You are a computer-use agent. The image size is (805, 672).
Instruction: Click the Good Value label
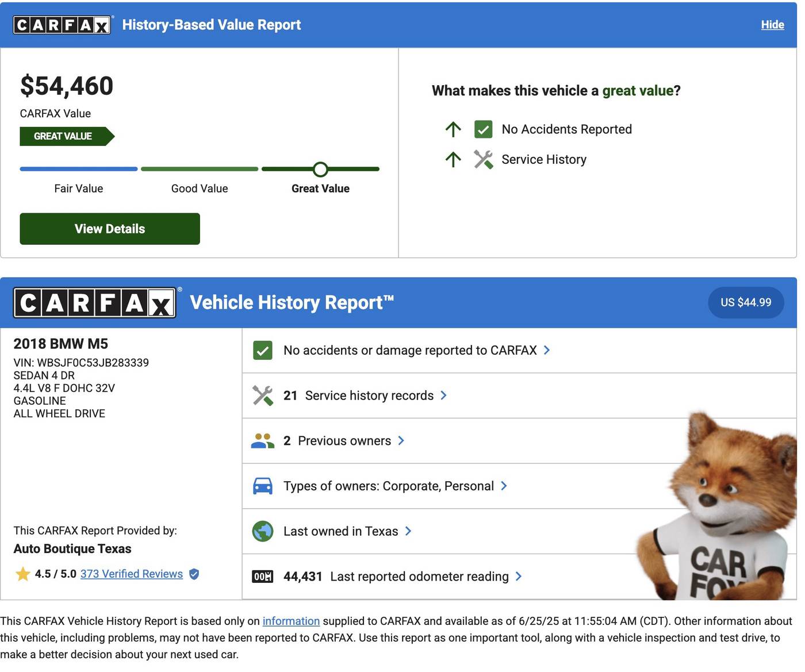[200, 189]
